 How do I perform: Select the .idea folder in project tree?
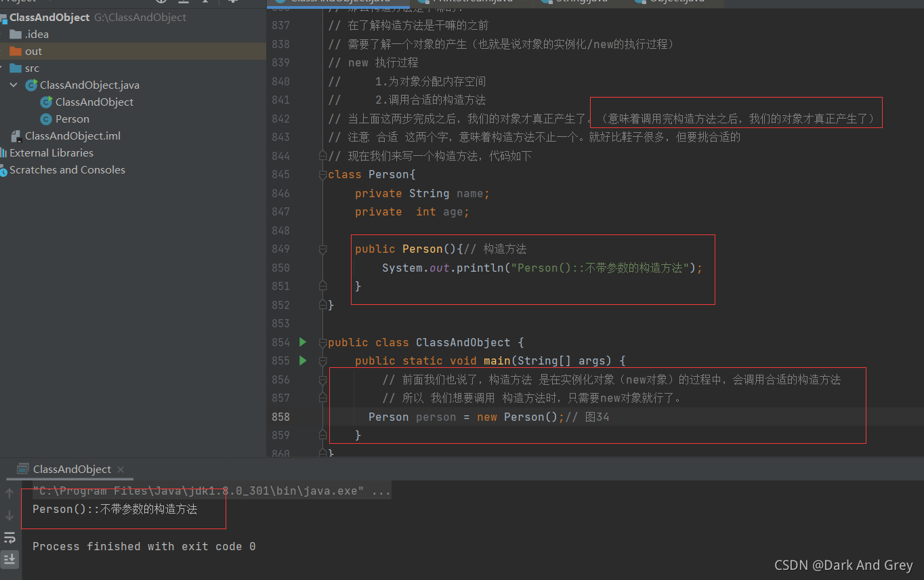click(37, 34)
